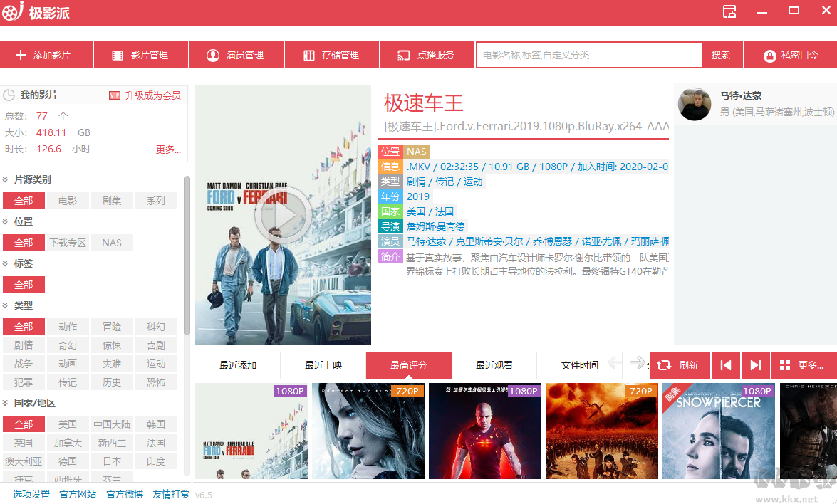
Task: Jump to next page with skip-forward icon
Action: (x=755, y=365)
